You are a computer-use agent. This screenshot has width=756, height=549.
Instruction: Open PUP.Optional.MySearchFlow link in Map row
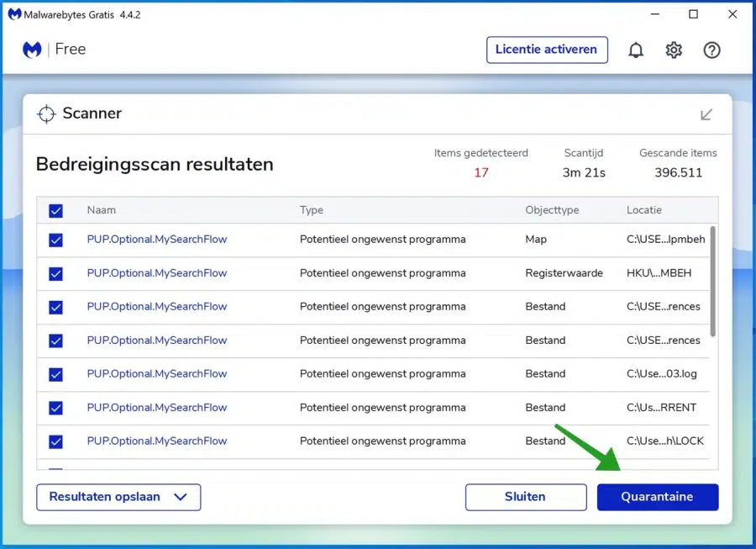157,240
